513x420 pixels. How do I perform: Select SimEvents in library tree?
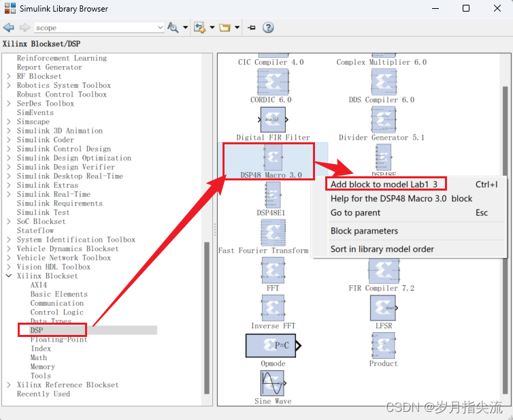click(35, 112)
